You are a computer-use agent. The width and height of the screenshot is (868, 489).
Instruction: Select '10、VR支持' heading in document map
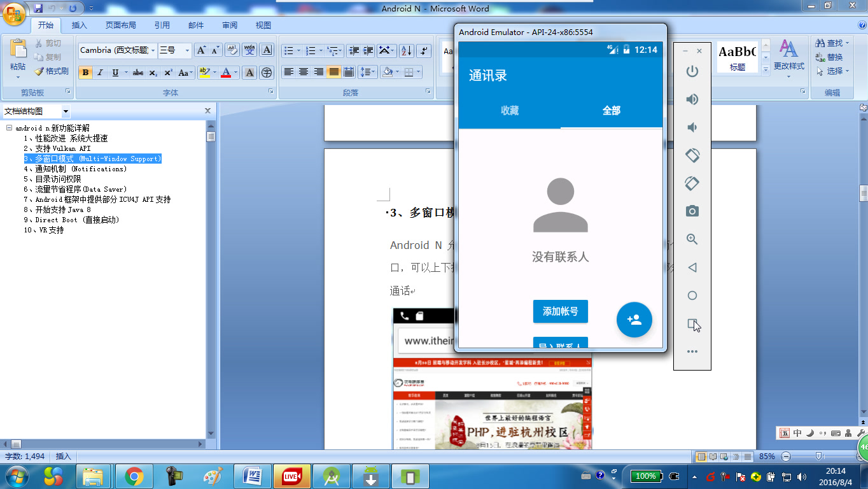click(44, 230)
